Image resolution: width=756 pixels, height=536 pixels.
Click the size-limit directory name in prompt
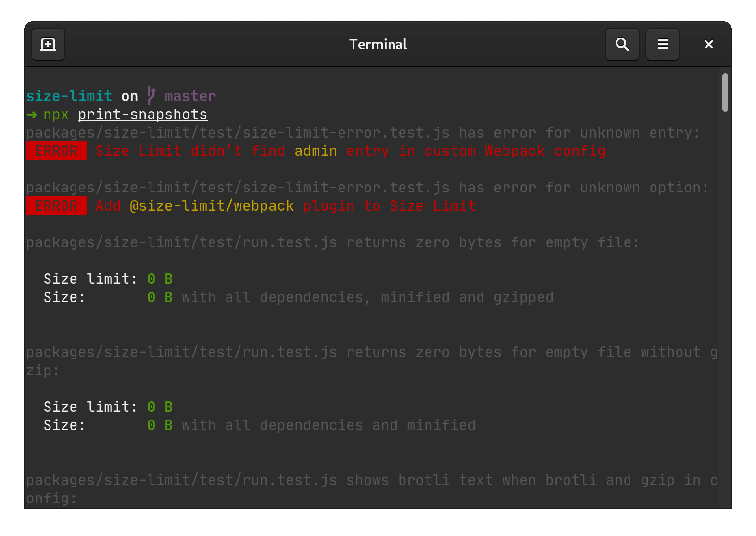click(69, 96)
